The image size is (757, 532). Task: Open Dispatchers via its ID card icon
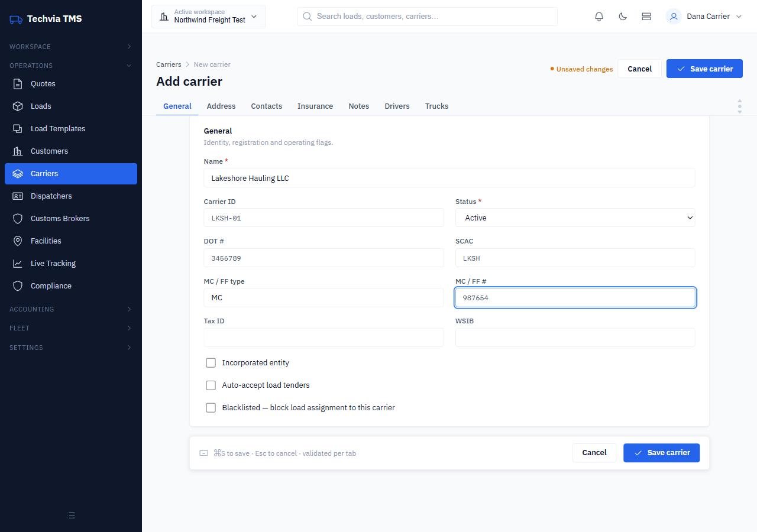18,196
